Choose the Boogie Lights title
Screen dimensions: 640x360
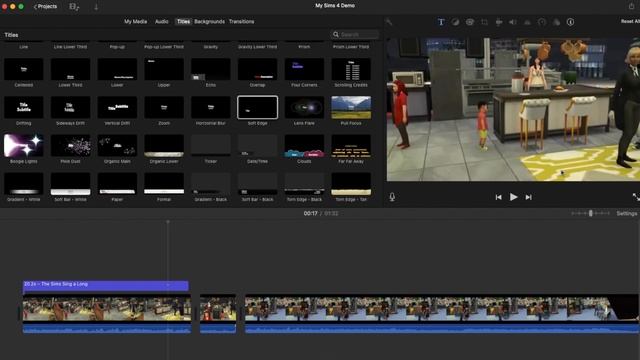point(24,146)
